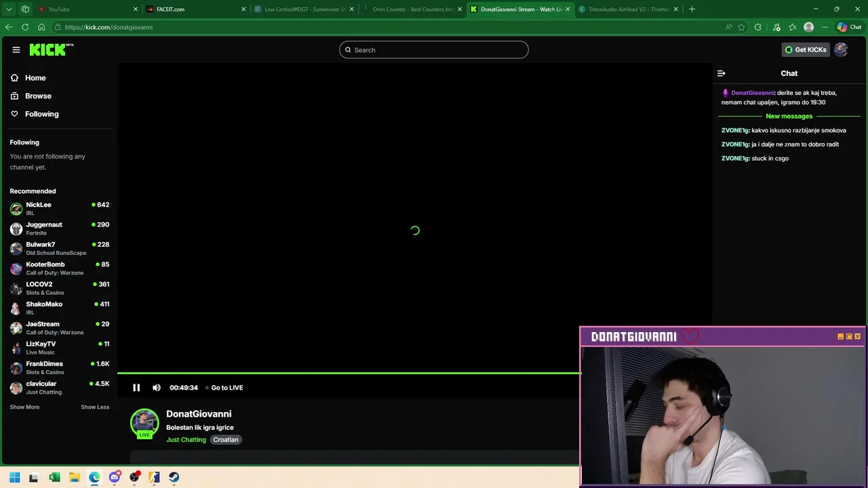This screenshot has width=868, height=488.
Task: Refresh the browser page
Action: click(25, 27)
